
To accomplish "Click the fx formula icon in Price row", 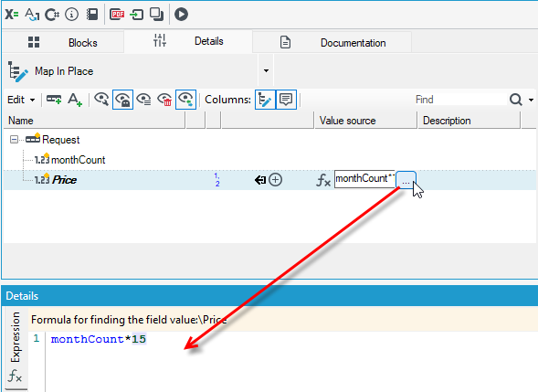I will click(x=323, y=180).
